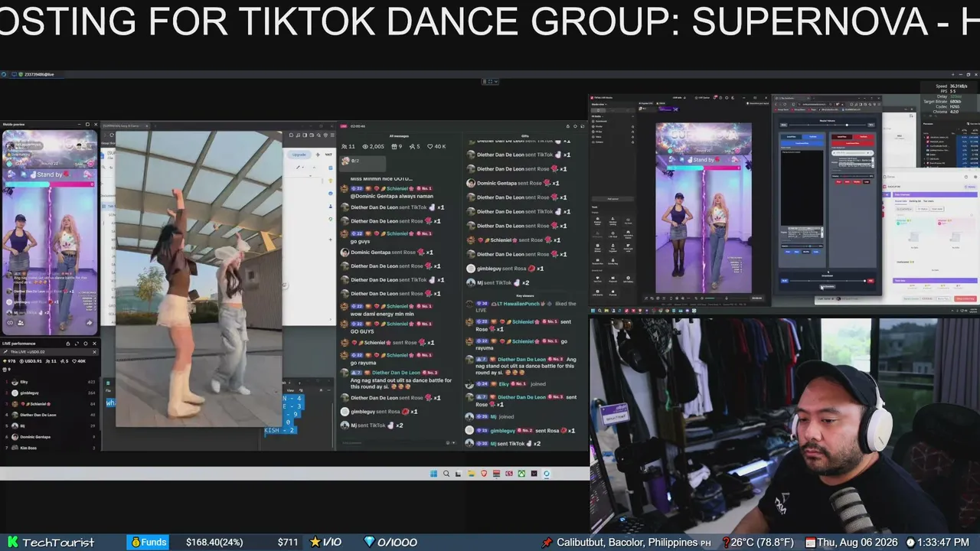Click the 40K likes stat in chat header
This screenshot has width=980, height=551.
[x=437, y=146]
